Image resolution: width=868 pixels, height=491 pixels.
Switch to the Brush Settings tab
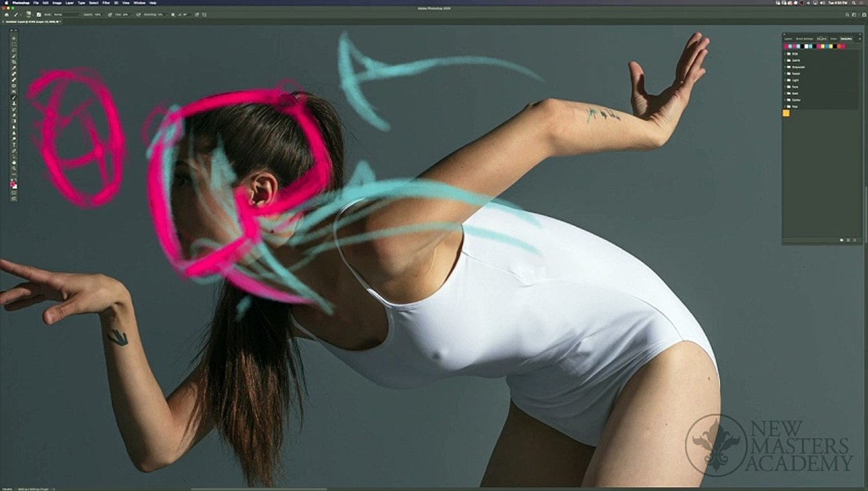pyautogui.click(x=805, y=39)
